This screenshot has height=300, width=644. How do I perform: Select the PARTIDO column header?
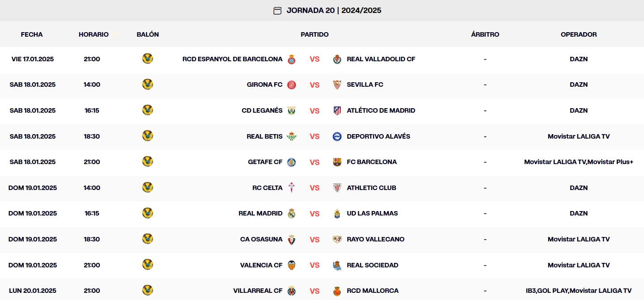pyautogui.click(x=314, y=34)
